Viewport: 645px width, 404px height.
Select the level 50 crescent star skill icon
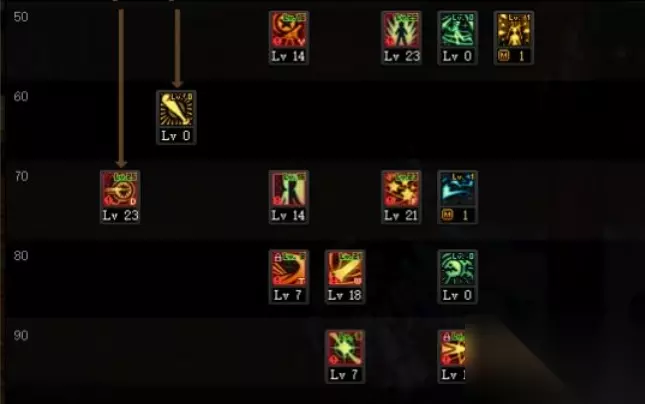[x=289, y=30]
